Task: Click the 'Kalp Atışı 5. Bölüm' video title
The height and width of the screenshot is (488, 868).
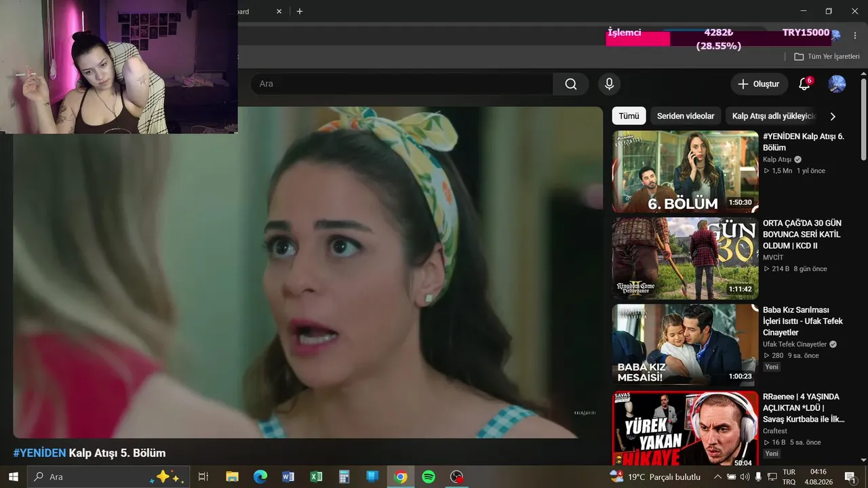Action: [117, 453]
